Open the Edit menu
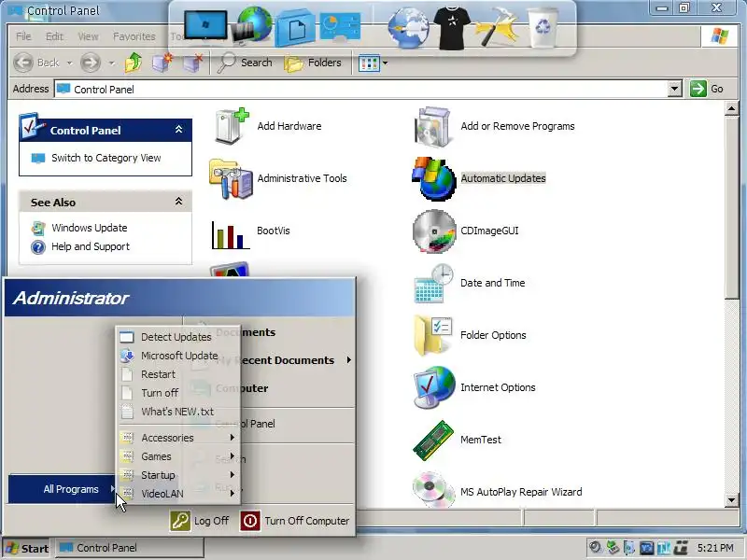Viewport: 747px width, 560px height. pos(54,36)
